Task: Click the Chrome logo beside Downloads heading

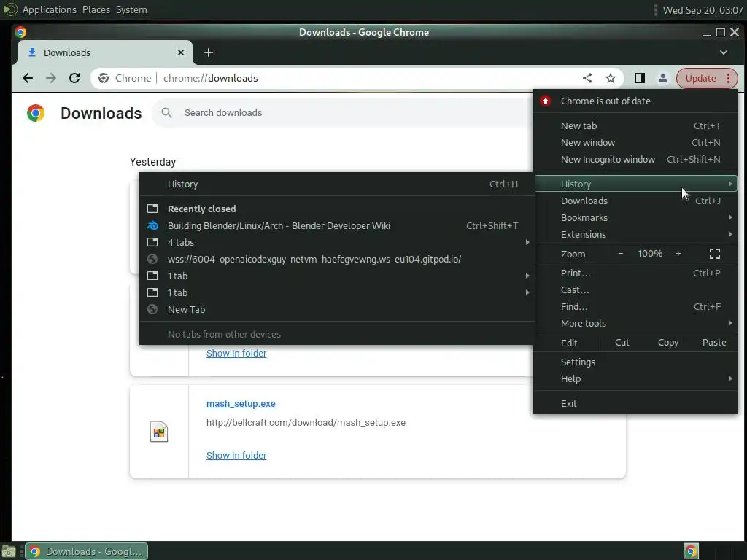Action: pyautogui.click(x=35, y=113)
